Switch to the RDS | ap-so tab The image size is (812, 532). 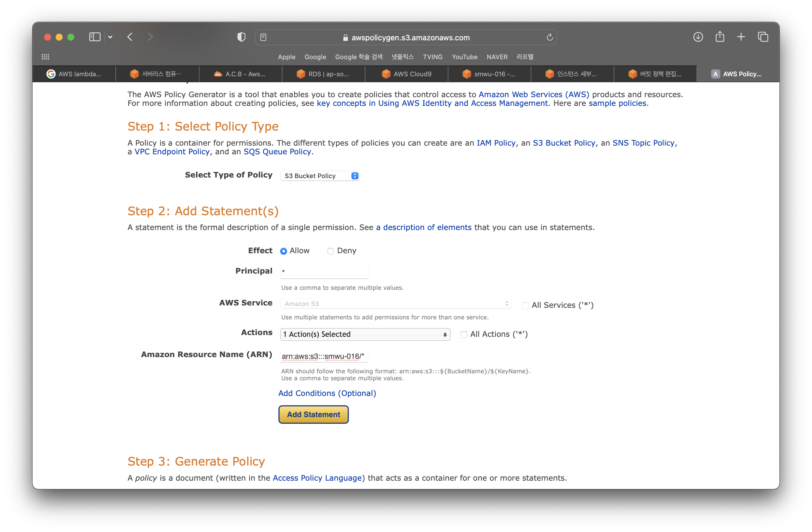click(x=323, y=74)
